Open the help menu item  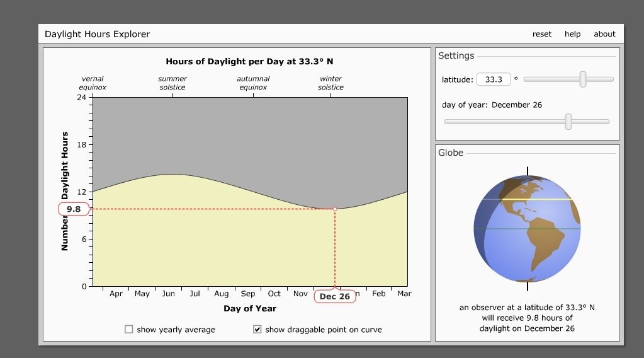(x=572, y=34)
